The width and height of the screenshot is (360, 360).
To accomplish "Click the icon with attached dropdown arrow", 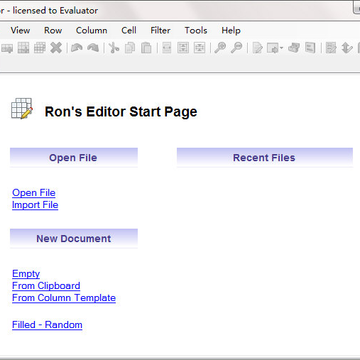I will (x=273, y=48).
